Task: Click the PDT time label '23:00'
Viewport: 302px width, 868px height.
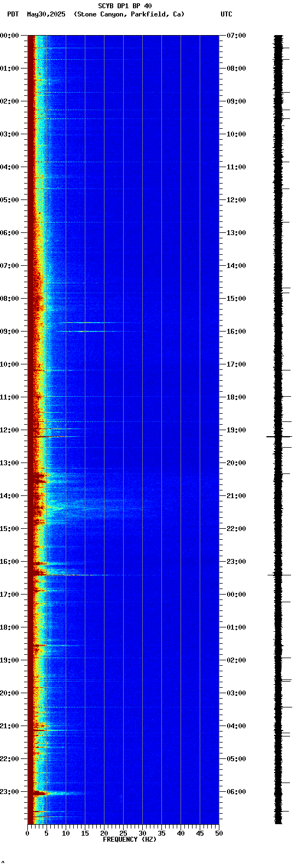Action: [9, 792]
